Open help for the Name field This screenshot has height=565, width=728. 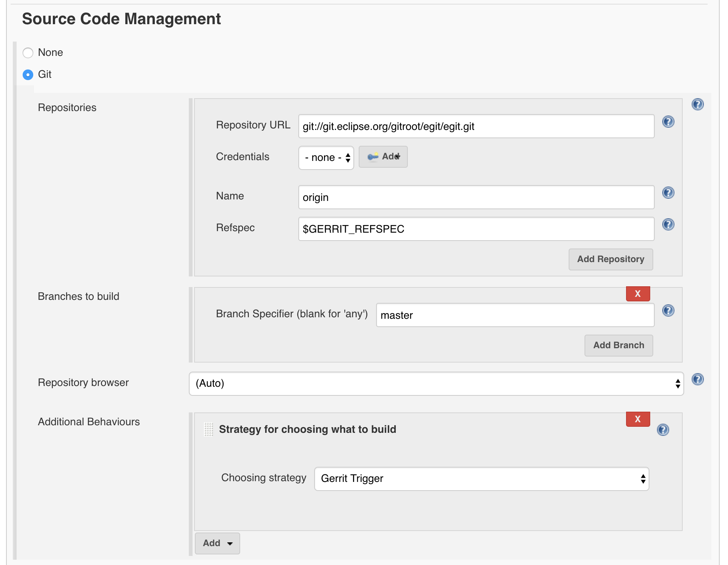pos(668,193)
